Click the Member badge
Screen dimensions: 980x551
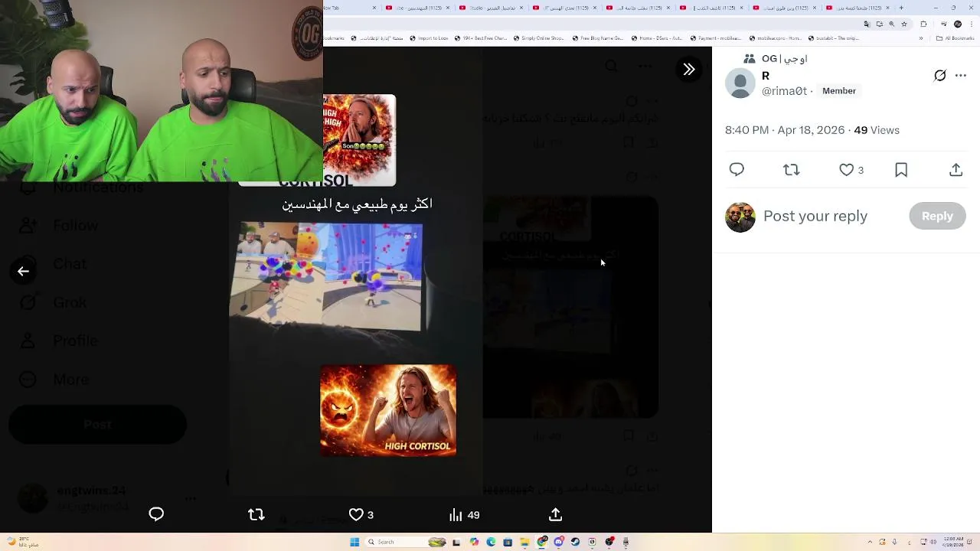839,90
